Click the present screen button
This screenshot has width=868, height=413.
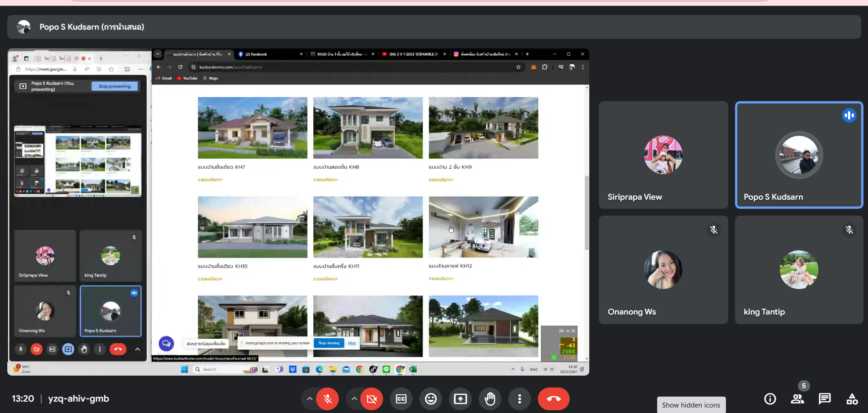[x=460, y=399]
